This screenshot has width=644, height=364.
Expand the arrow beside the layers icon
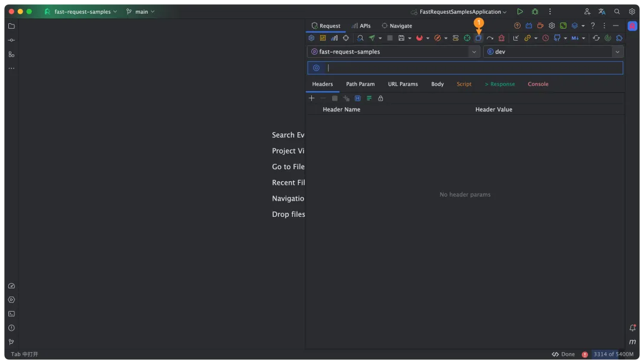pyautogui.click(x=583, y=26)
